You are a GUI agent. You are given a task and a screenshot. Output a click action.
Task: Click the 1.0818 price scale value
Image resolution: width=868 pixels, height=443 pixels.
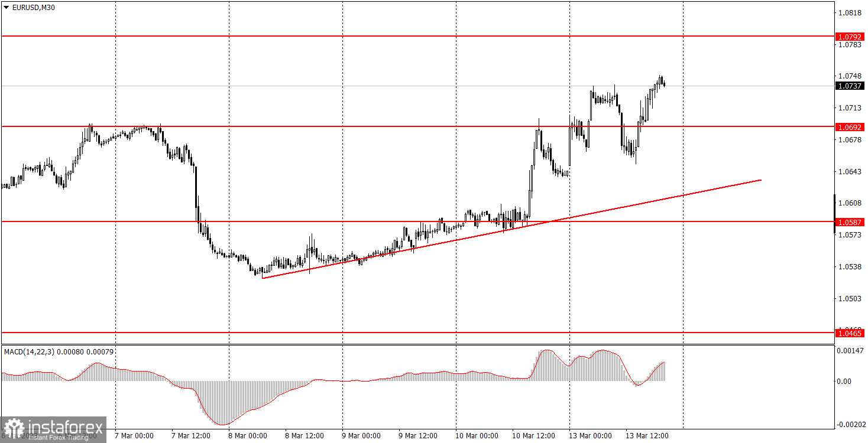coord(850,12)
